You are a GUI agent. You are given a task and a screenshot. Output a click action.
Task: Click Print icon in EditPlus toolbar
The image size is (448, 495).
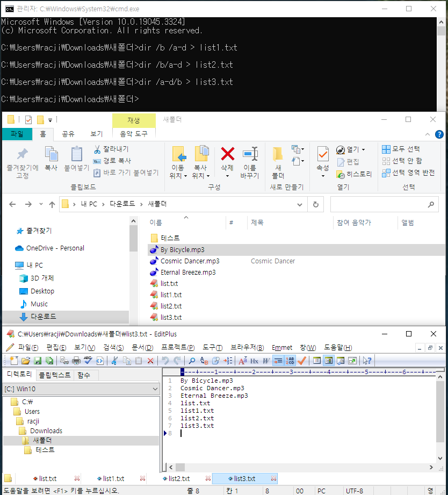76,361
